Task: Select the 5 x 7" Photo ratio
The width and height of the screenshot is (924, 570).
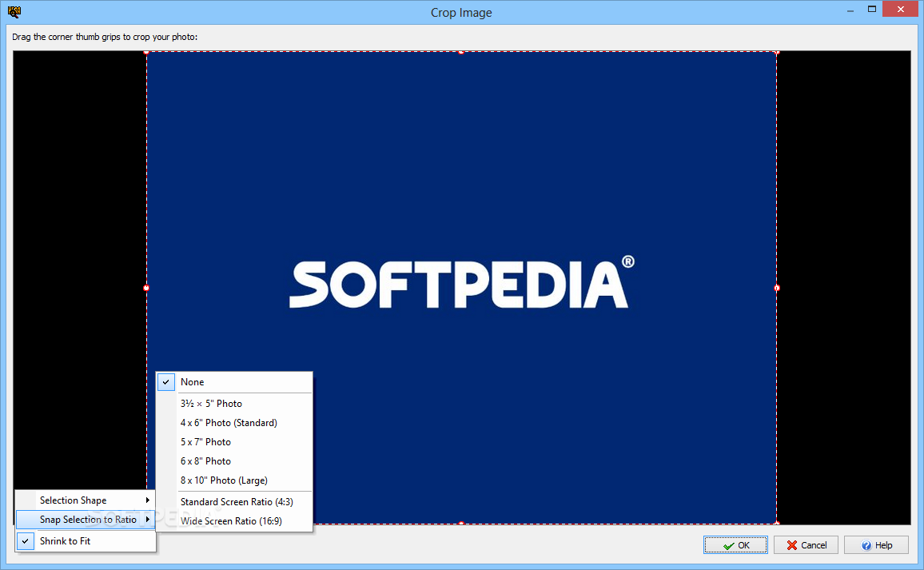Action: (x=234, y=441)
